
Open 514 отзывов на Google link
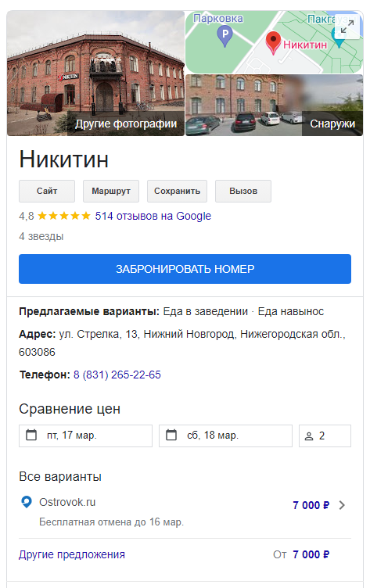pos(153,216)
